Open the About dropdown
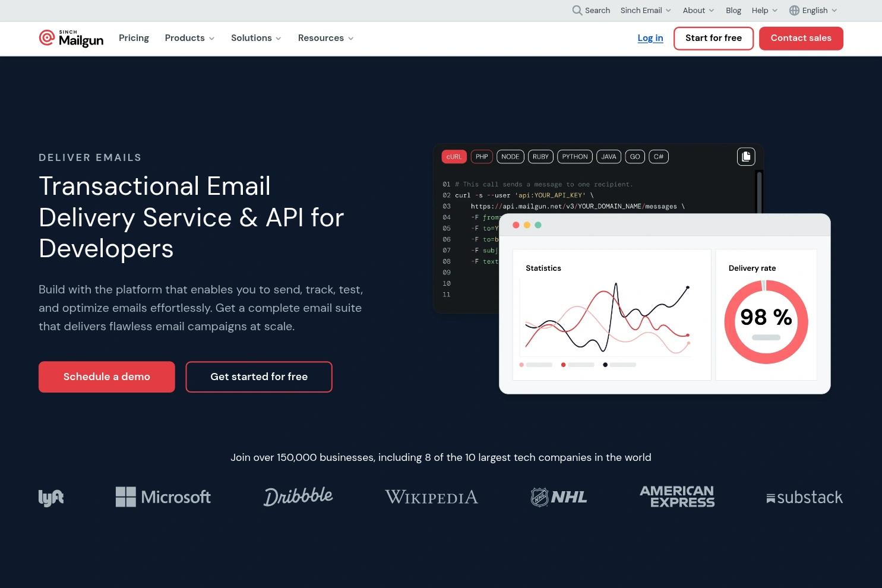Screen dimensions: 882x588 [x=698, y=10]
